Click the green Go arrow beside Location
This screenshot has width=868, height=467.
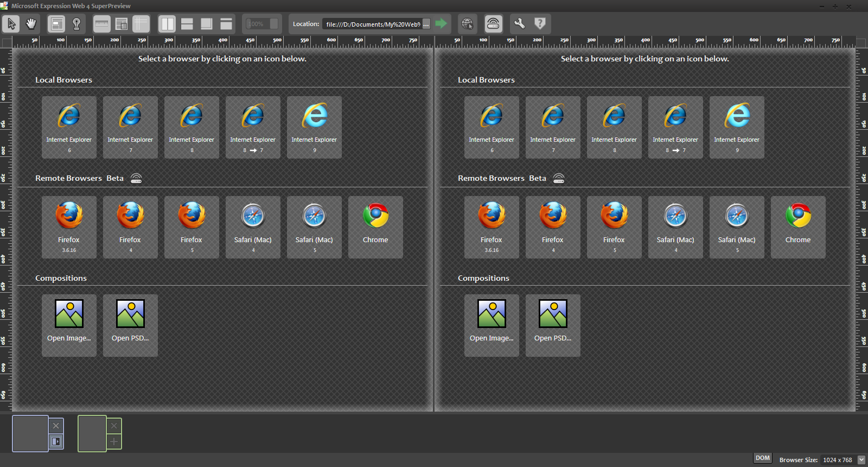[x=441, y=24]
